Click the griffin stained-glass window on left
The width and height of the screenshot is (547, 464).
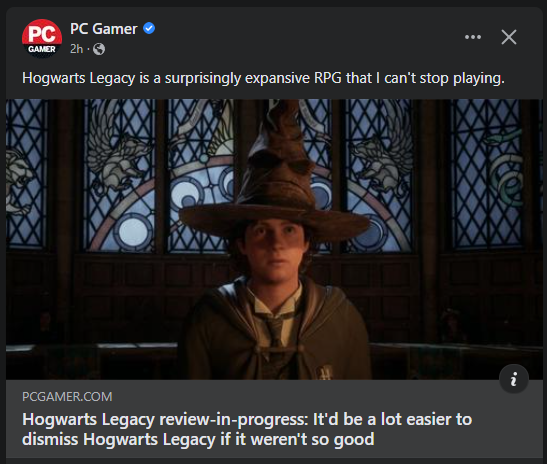point(119,174)
